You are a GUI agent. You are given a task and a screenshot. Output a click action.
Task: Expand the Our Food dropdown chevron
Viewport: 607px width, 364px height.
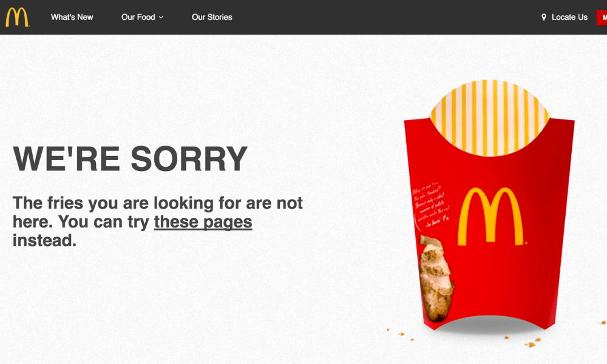click(161, 18)
